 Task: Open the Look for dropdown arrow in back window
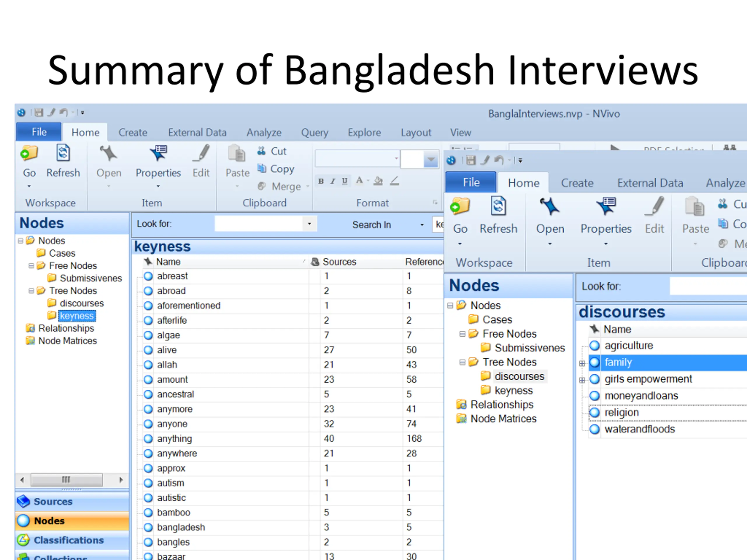(x=309, y=224)
